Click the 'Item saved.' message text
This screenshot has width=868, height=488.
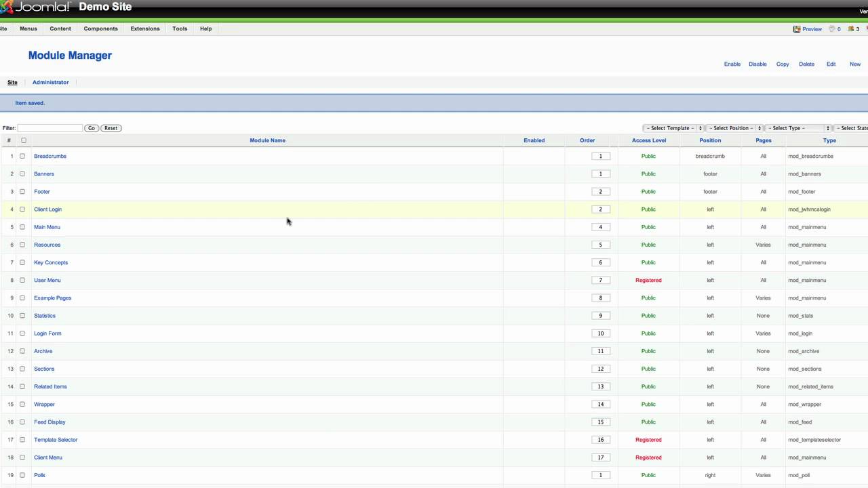point(30,103)
